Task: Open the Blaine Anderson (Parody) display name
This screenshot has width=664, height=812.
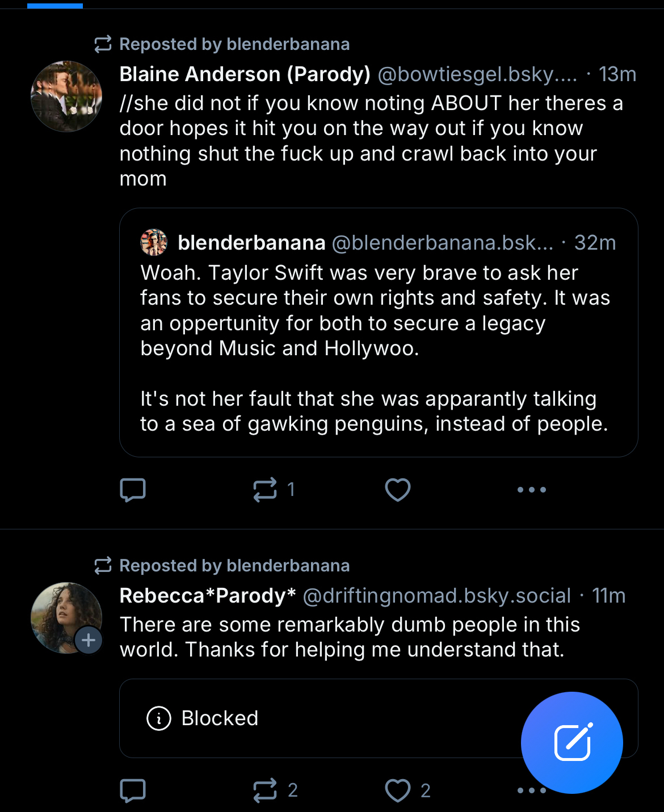Action: point(245,74)
